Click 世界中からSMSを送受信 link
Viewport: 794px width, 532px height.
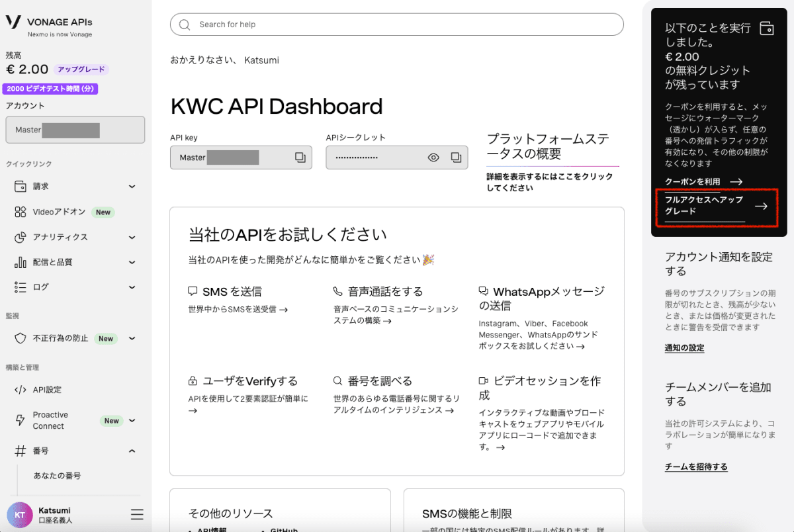[x=238, y=309]
